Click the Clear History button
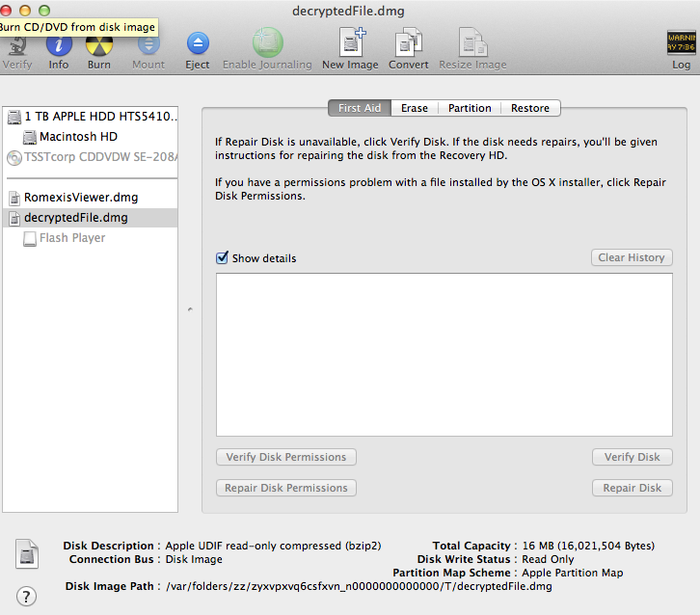This screenshot has height=615, width=700. 632,257
